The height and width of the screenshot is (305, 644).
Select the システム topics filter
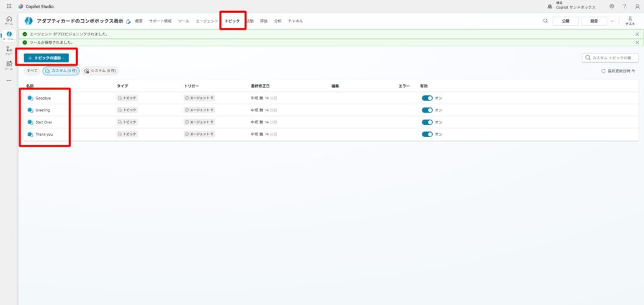pos(100,71)
